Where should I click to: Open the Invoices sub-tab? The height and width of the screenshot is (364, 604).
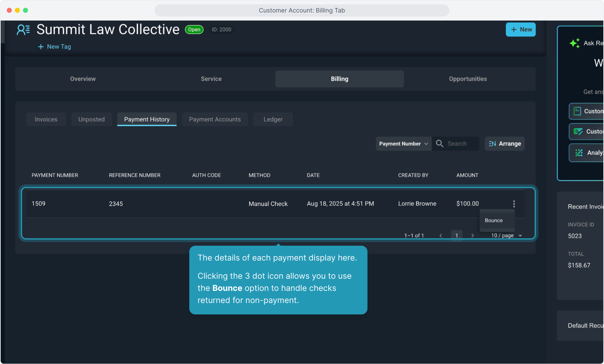(x=46, y=119)
